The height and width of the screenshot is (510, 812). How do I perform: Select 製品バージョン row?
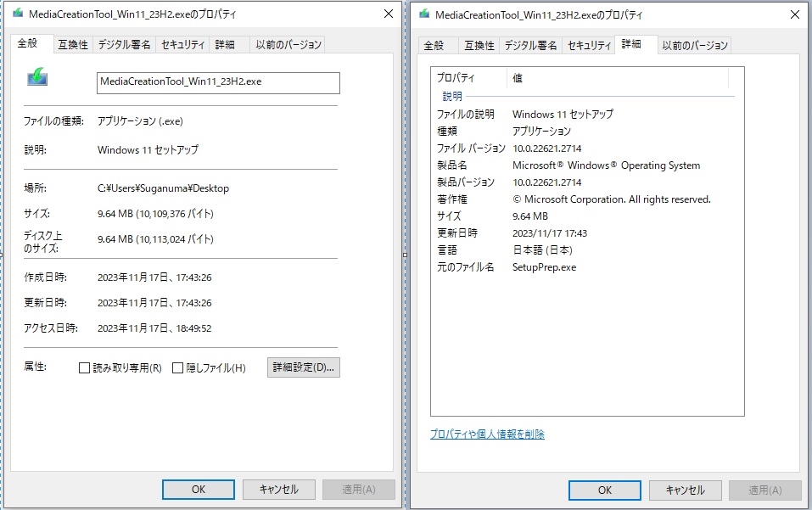pyautogui.click(x=584, y=182)
